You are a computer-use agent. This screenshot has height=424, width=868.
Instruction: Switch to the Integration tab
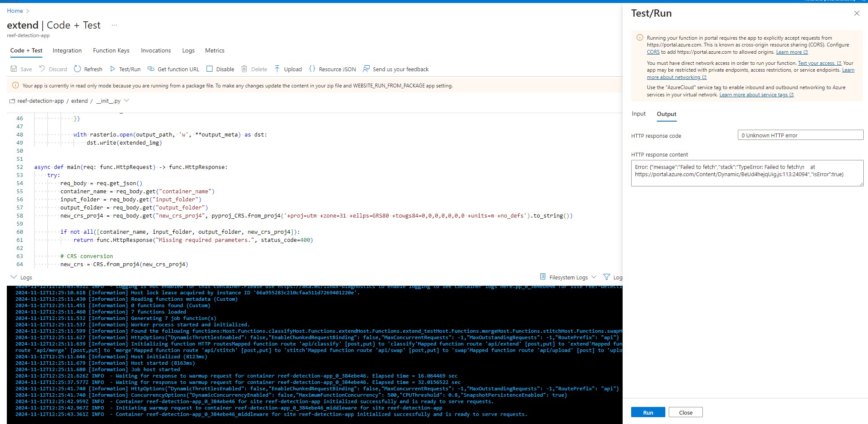(x=67, y=50)
